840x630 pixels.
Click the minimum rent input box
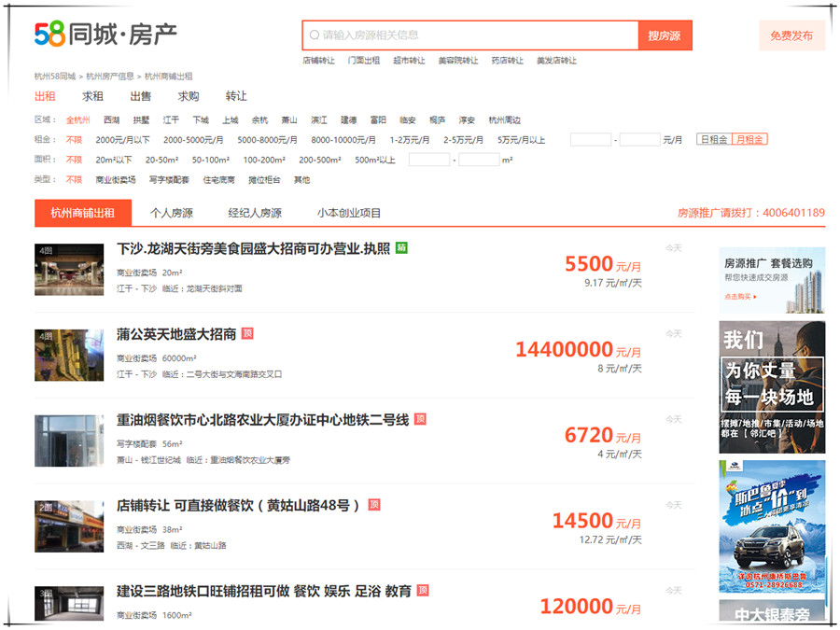click(x=591, y=139)
